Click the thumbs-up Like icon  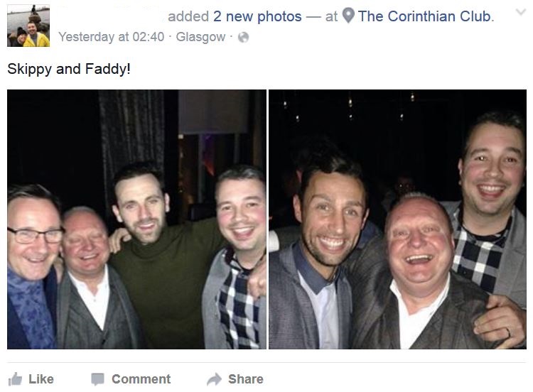(15, 379)
